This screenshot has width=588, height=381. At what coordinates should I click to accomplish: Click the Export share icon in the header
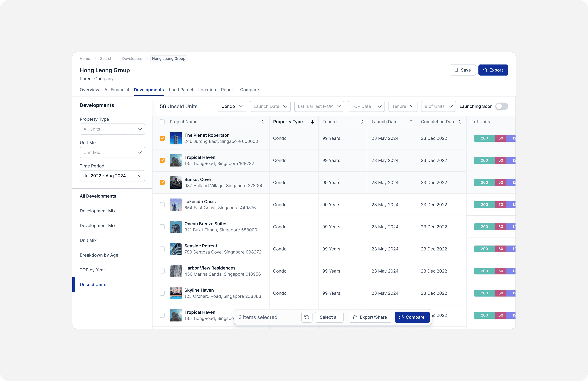point(485,70)
